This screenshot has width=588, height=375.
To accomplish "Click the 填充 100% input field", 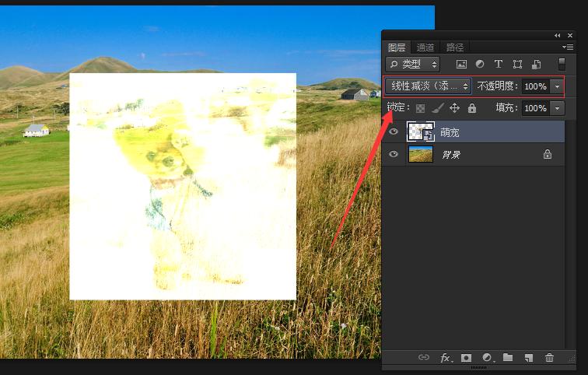I will pos(535,108).
